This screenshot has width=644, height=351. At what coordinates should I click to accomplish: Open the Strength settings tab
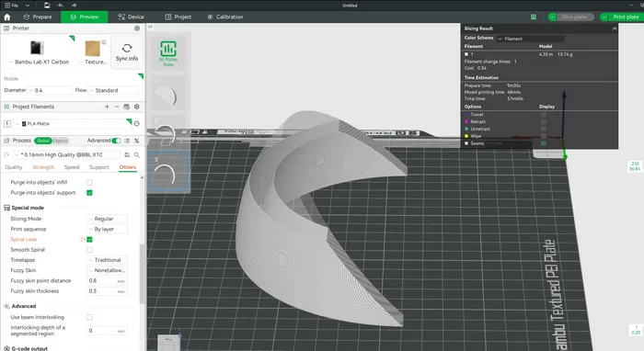click(43, 167)
